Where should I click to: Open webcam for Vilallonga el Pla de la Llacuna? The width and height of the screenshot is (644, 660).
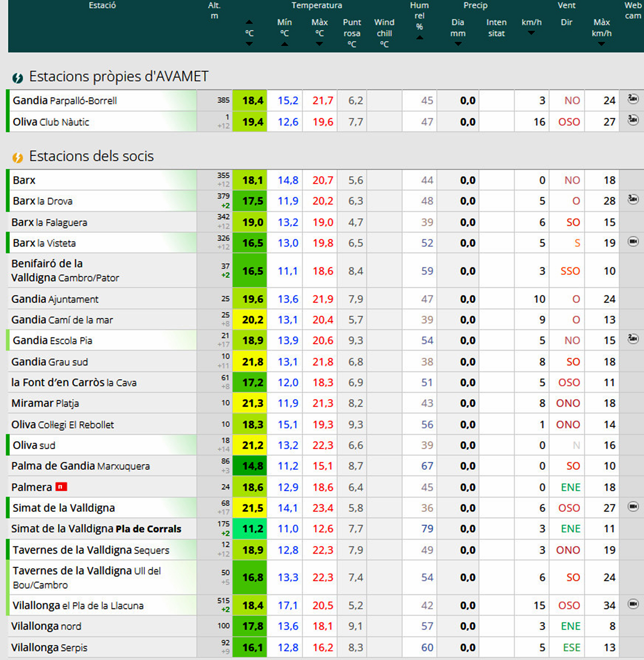633,604
